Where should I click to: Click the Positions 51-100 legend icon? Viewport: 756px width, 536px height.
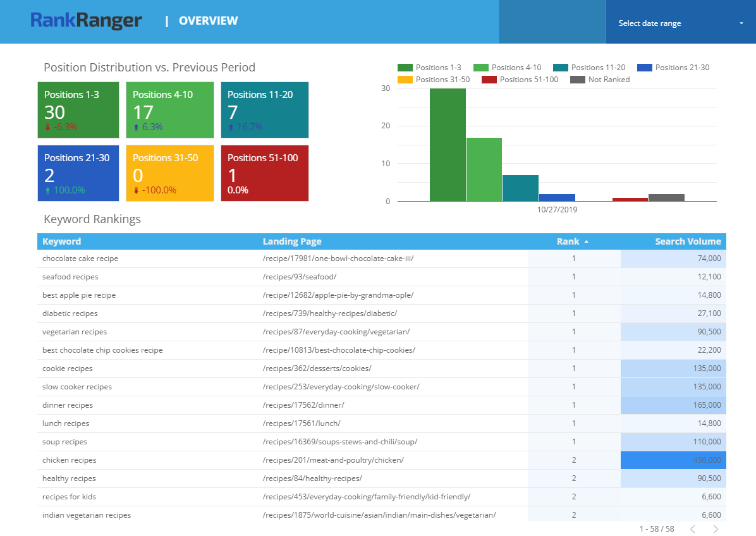click(489, 80)
